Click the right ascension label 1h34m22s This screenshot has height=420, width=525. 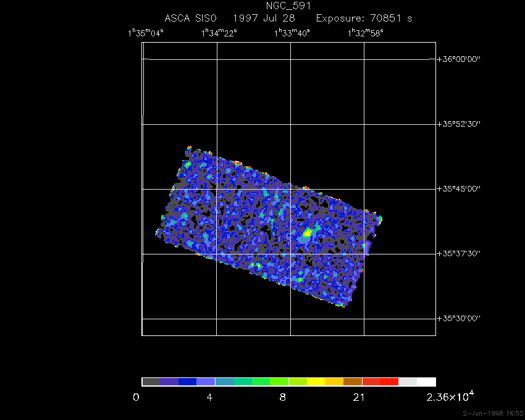tap(219, 33)
